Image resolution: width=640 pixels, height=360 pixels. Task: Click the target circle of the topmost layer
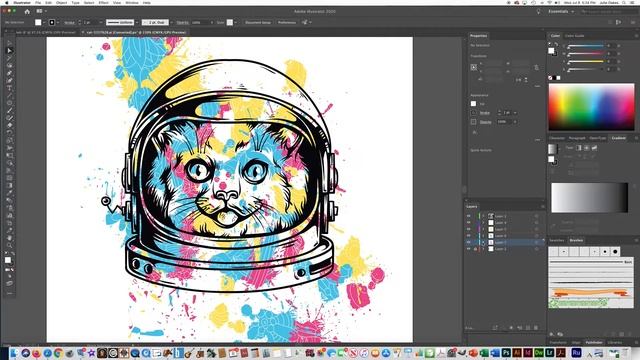[x=536, y=216]
